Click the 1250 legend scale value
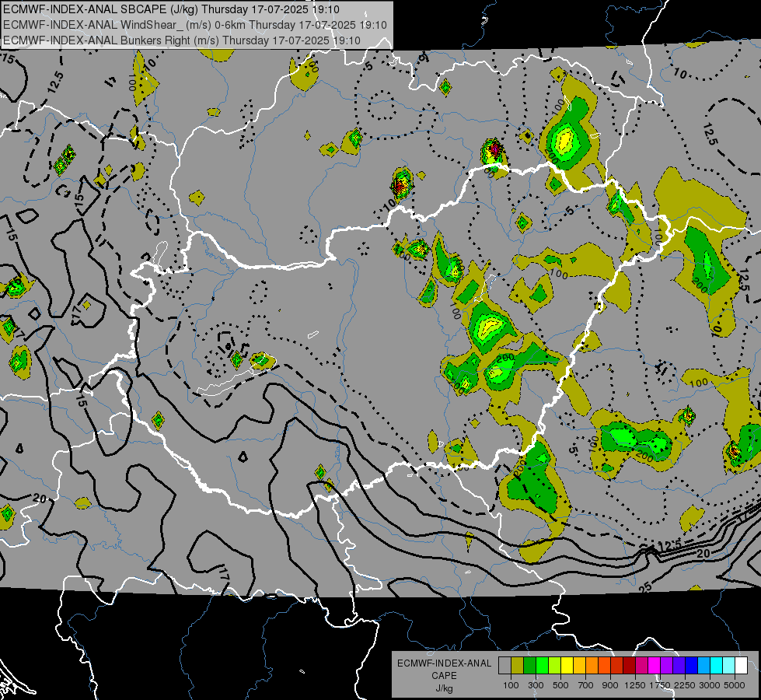 click(635, 685)
